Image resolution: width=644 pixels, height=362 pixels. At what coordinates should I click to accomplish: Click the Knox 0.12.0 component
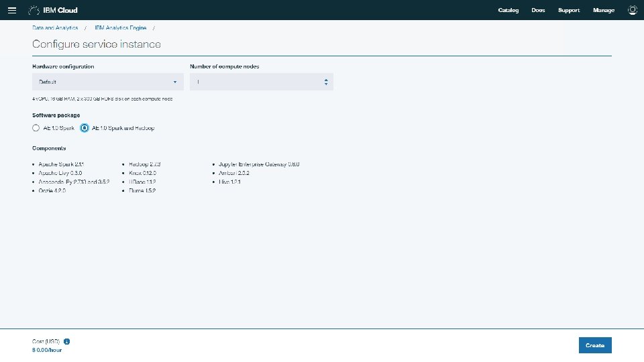(142, 173)
